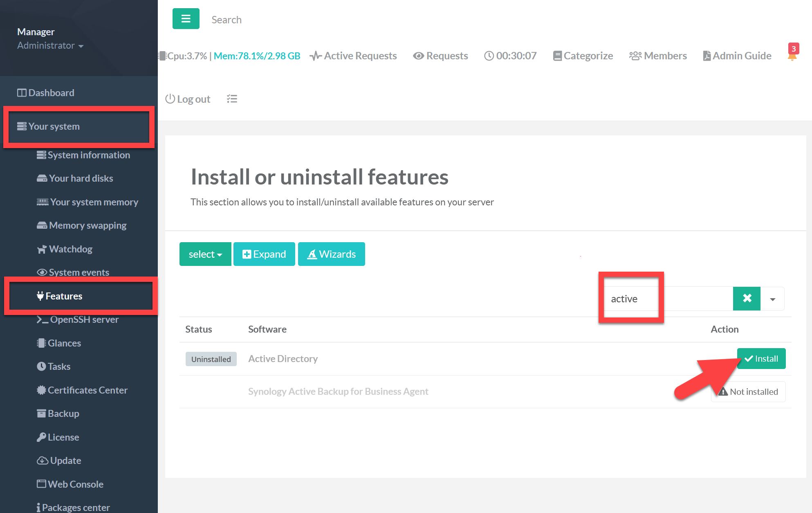The height and width of the screenshot is (513, 812).
Task: Click the Expand button
Action: pos(264,254)
